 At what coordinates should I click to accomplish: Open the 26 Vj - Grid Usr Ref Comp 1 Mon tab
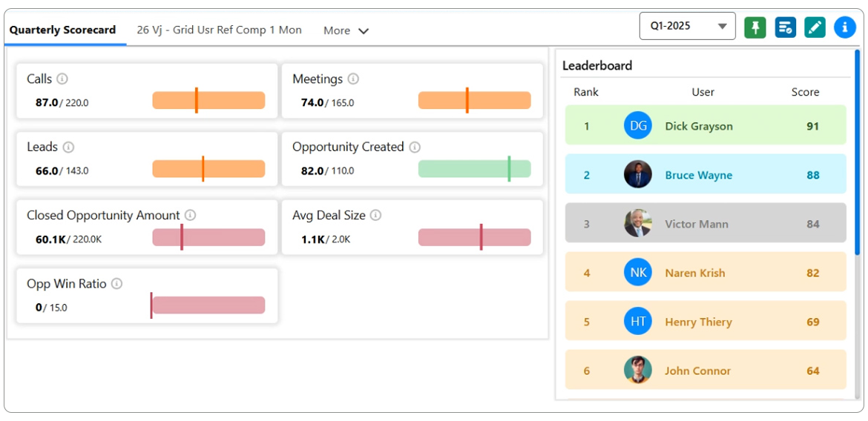coord(219,30)
